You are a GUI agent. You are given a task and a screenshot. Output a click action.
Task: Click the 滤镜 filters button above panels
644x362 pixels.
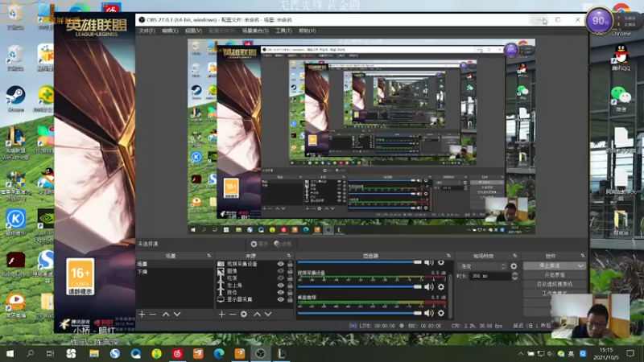(x=283, y=244)
